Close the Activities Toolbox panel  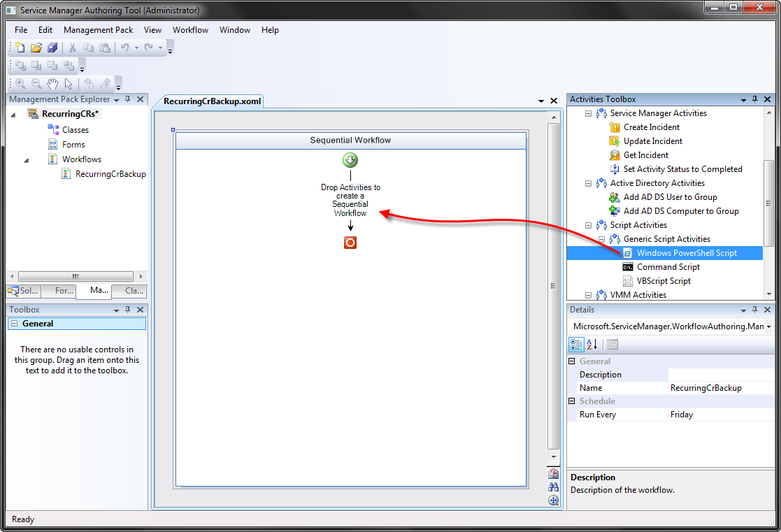(x=768, y=99)
